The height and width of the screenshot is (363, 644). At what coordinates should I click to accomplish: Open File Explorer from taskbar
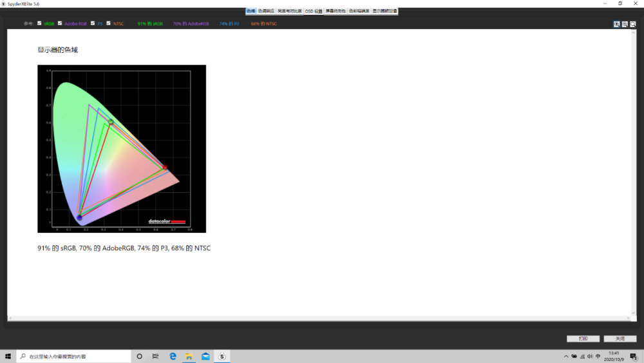click(x=189, y=357)
